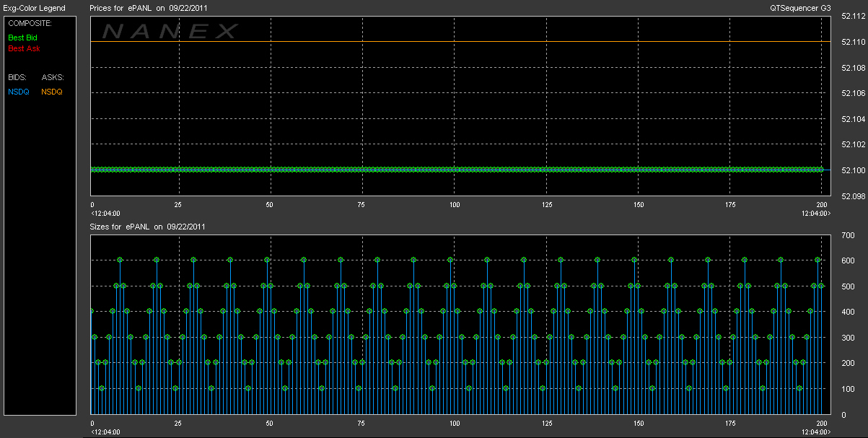The width and height of the screenshot is (868, 438).
Task: Click the 50 tick under Sizes chart
Action: (269, 424)
